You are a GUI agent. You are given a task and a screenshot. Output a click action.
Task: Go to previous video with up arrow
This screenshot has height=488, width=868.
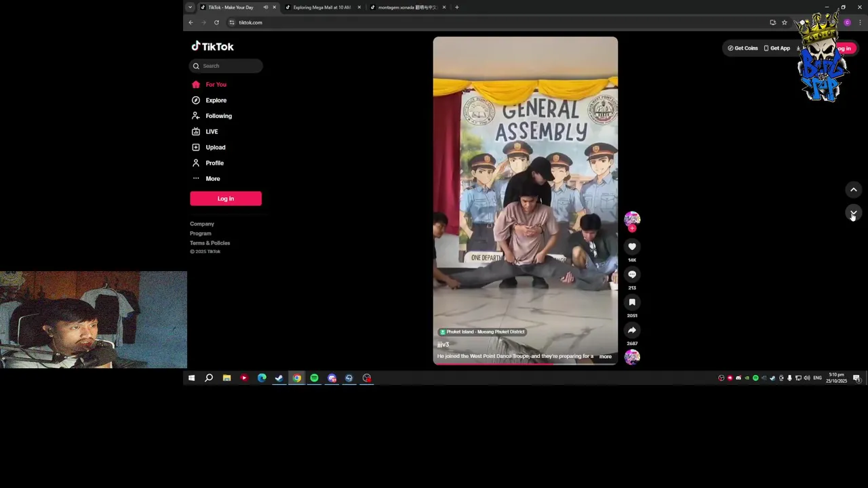click(x=854, y=190)
